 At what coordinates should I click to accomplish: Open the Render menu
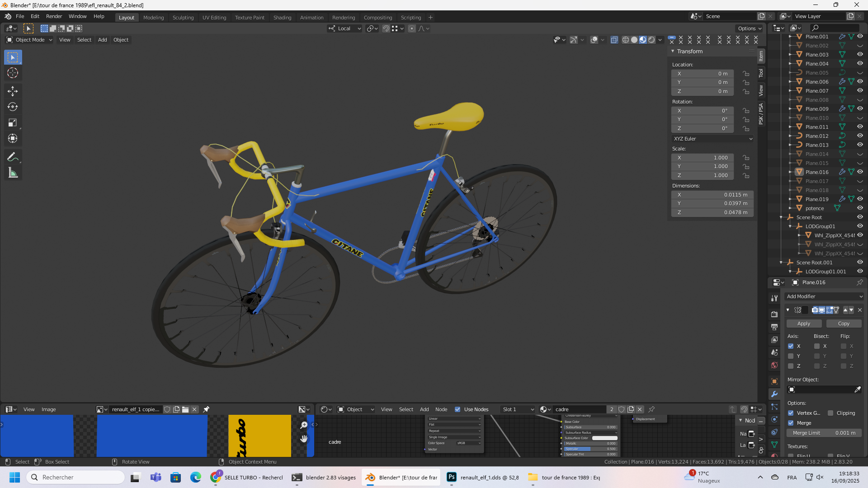coord(54,16)
